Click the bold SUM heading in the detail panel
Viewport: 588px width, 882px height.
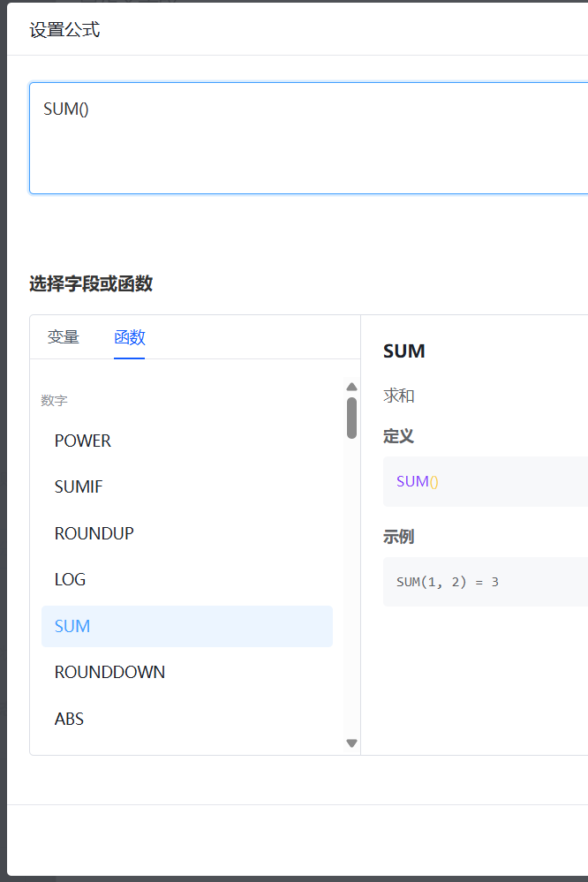click(404, 351)
